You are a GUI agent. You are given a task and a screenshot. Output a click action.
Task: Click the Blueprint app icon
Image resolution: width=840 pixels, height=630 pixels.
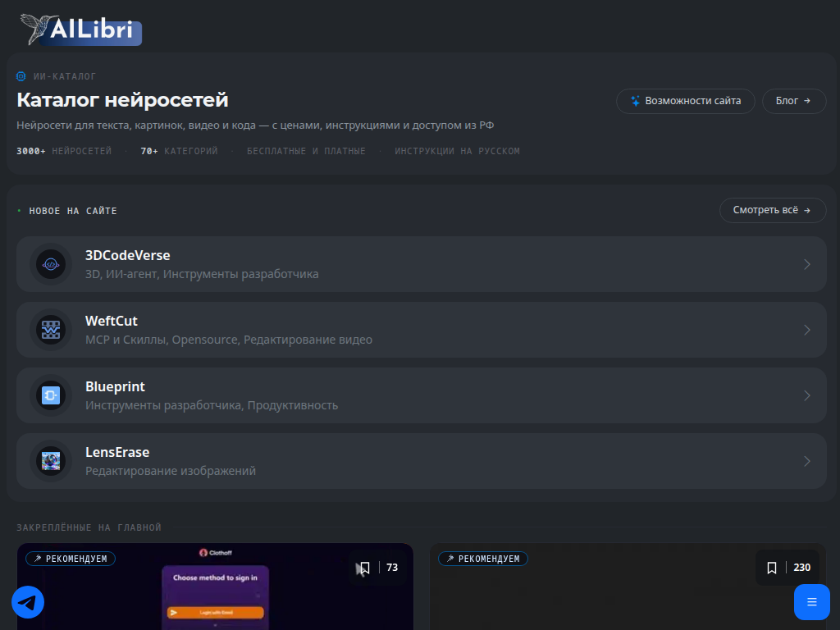pos(51,395)
